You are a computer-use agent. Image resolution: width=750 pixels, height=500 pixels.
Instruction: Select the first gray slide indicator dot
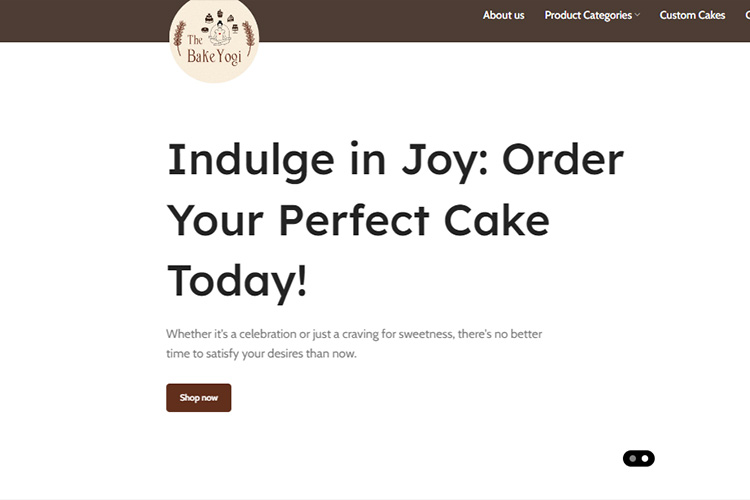(632, 458)
